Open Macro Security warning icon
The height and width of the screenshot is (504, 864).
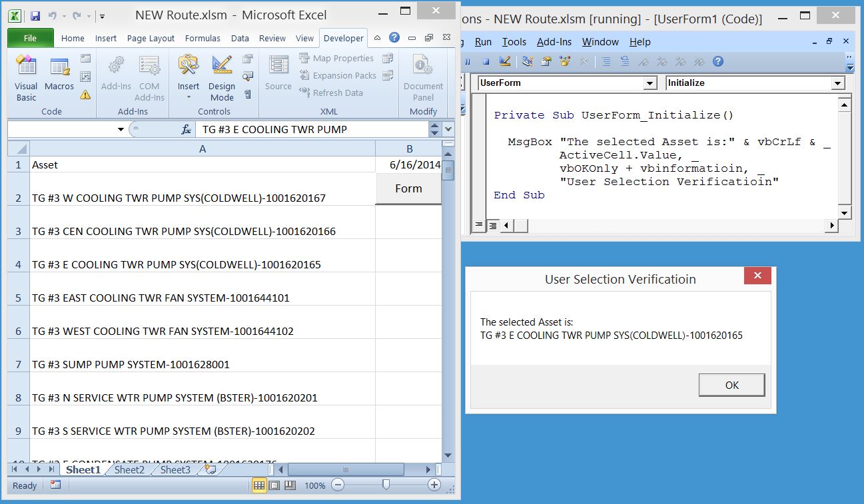pyautogui.click(x=85, y=95)
